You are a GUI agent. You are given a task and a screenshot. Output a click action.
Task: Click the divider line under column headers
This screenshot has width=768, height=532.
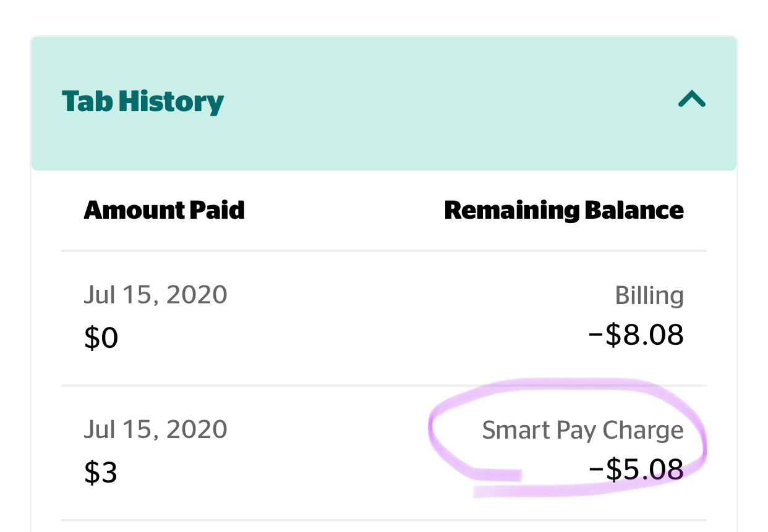[384, 251]
